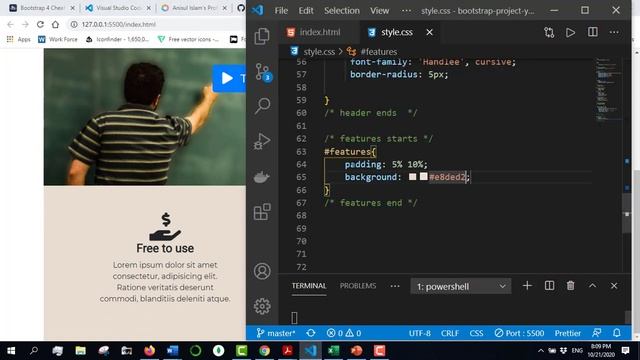Open Excel from the taskbar

coord(333,351)
